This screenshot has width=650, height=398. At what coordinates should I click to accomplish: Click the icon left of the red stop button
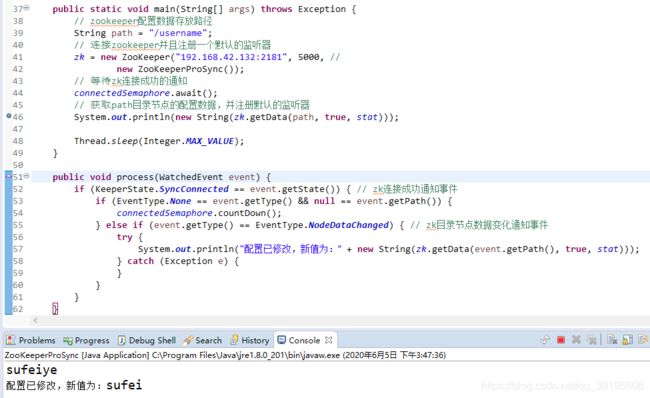pyautogui.click(x=546, y=340)
